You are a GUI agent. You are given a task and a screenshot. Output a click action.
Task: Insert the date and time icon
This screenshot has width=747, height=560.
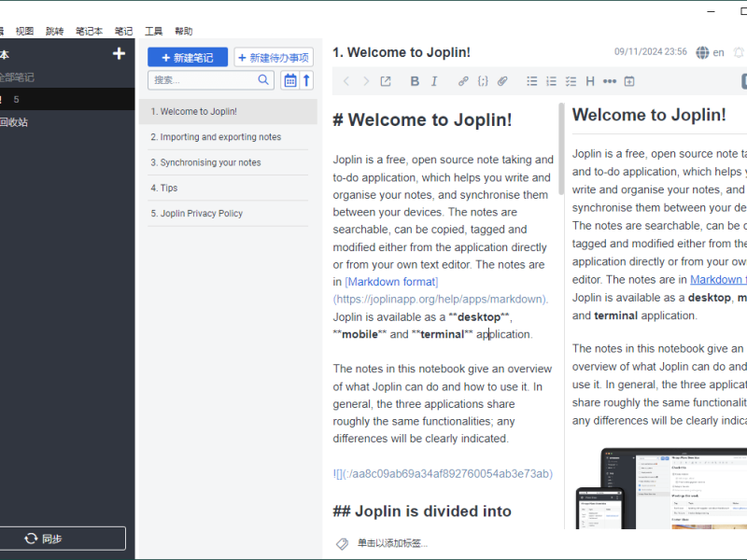tap(628, 81)
